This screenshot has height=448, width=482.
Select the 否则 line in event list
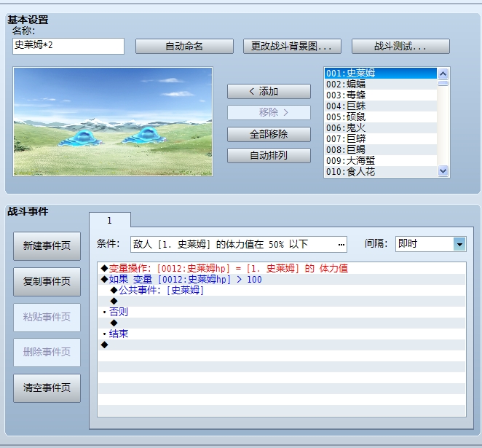pyautogui.click(x=281, y=312)
